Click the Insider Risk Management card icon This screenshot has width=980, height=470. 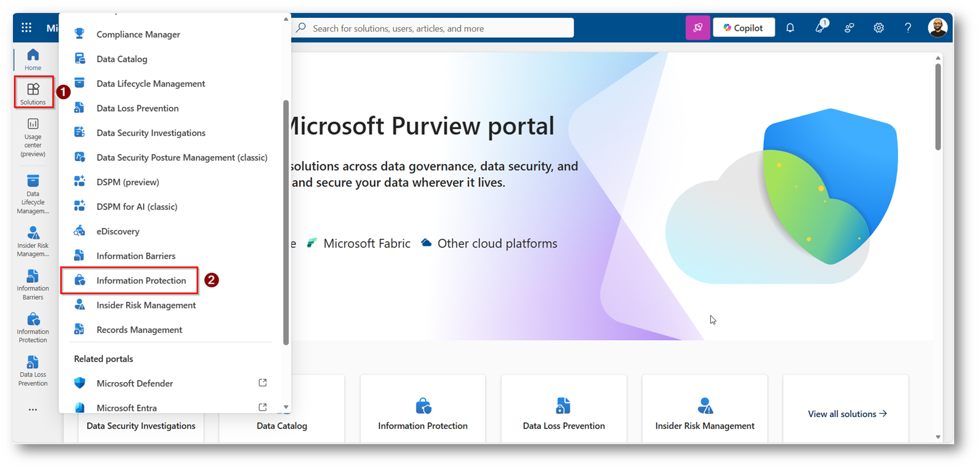[705, 405]
